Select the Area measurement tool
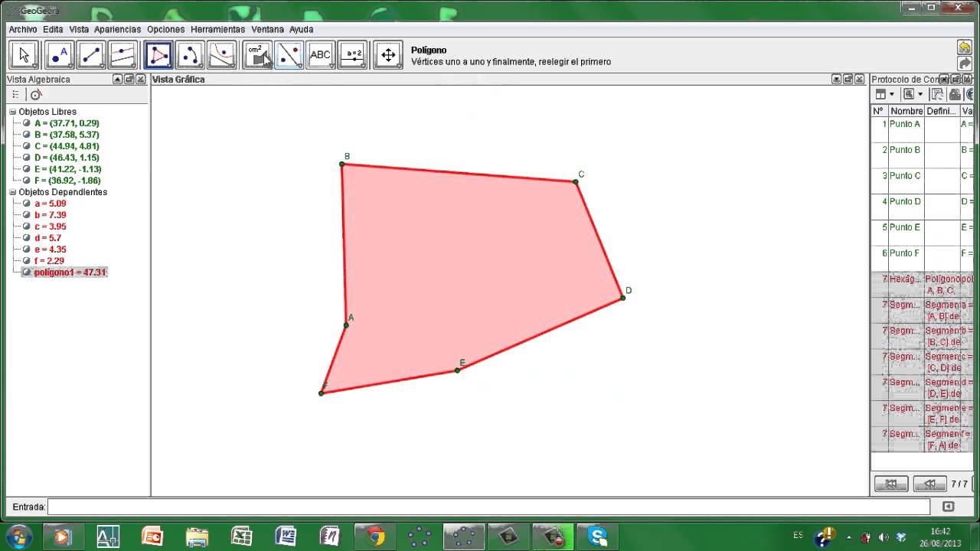This screenshot has width=980, height=551. coord(257,55)
